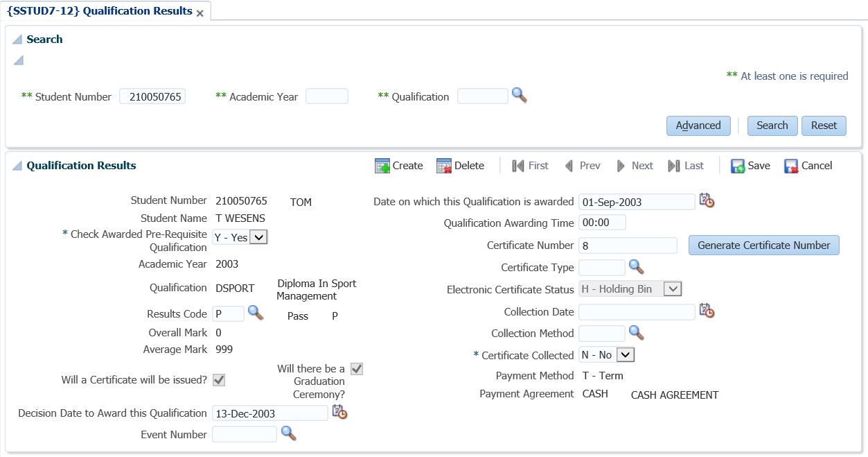
Task: Open calendar for Qualification awarded date
Action: click(706, 201)
